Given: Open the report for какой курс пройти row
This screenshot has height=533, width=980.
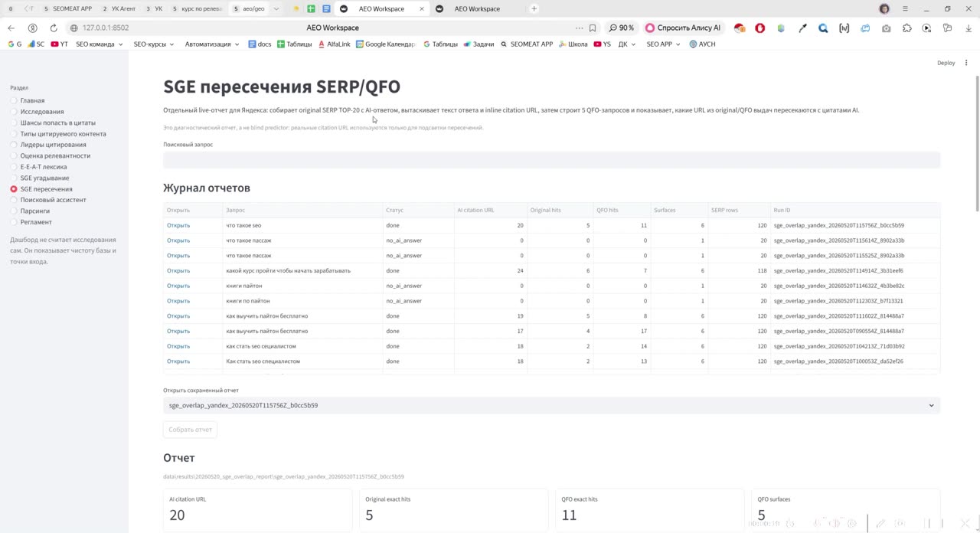Looking at the screenshot, I should click(178, 270).
